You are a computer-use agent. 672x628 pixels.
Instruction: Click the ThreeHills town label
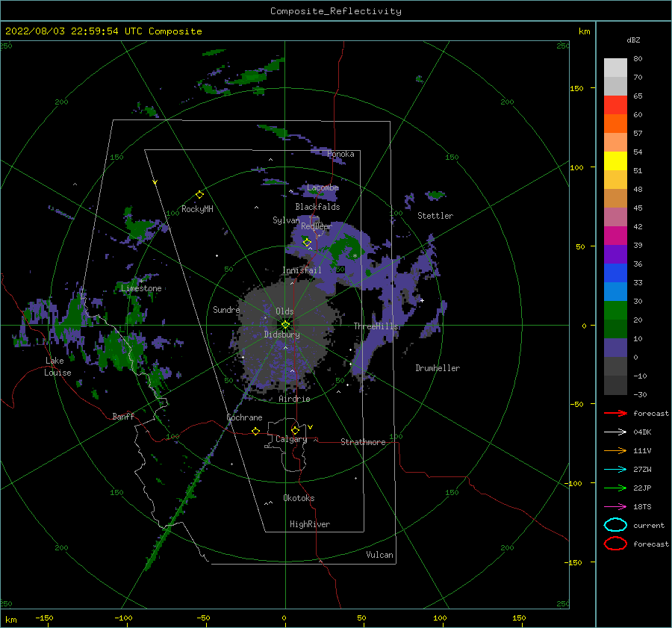376,326
